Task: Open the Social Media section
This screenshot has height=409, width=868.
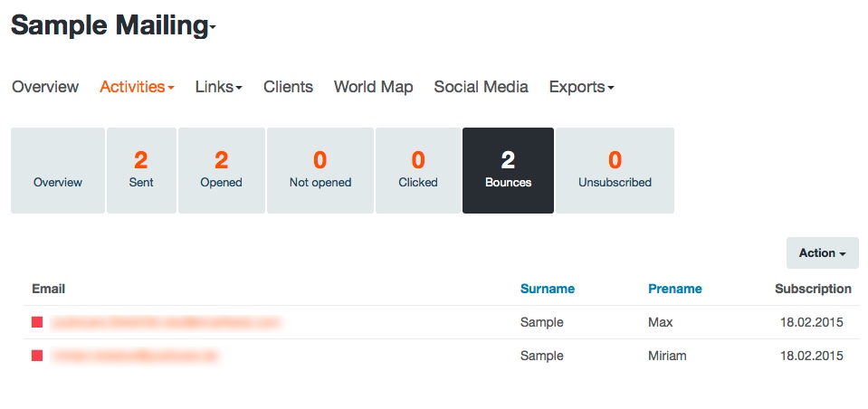Action: (481, 87)
